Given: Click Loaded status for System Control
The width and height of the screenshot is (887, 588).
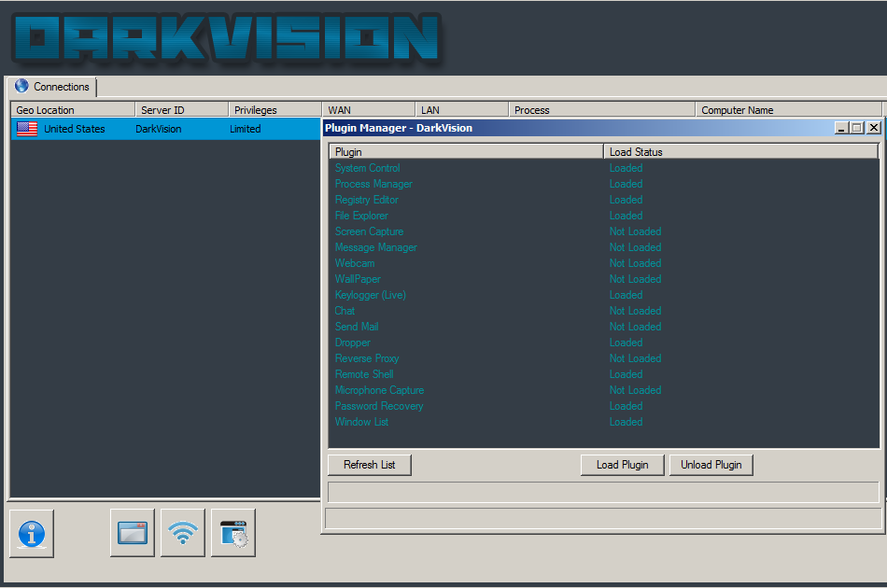Looking at the screenshot, I should click(626, 168).
